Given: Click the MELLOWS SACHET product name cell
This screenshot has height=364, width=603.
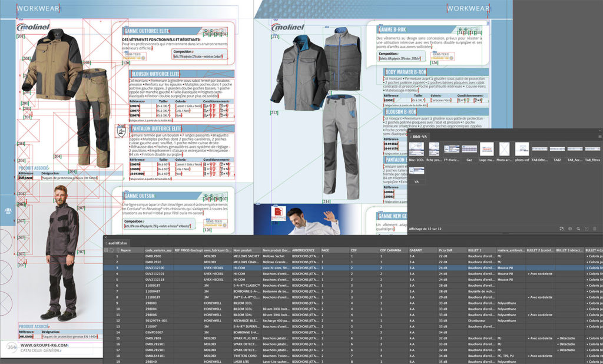Looking at the screenshot, I should 247,256.
